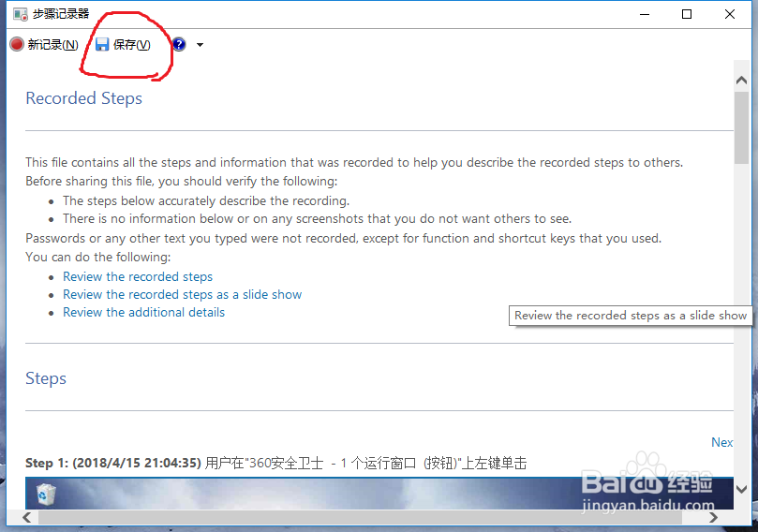The height and width of the screenshot is (532, 758).
Task: Open Review the additional details link
Action: pyautogui.click(x=143, y=312)
